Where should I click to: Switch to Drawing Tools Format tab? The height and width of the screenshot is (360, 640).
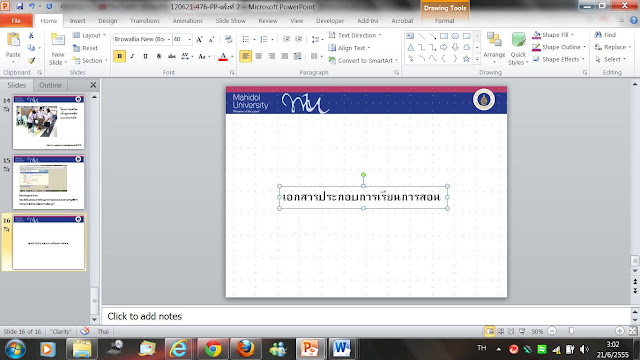(x=444, y=20)
